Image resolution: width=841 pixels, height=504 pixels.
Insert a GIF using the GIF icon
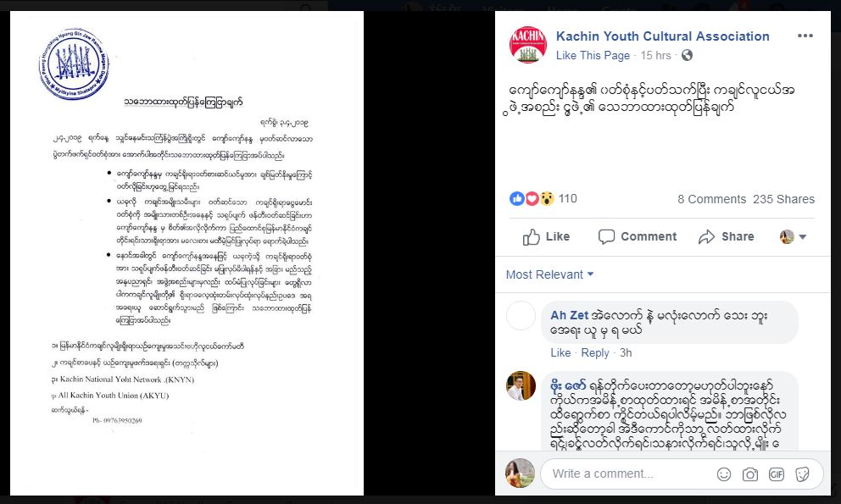(x=776, y=474)
